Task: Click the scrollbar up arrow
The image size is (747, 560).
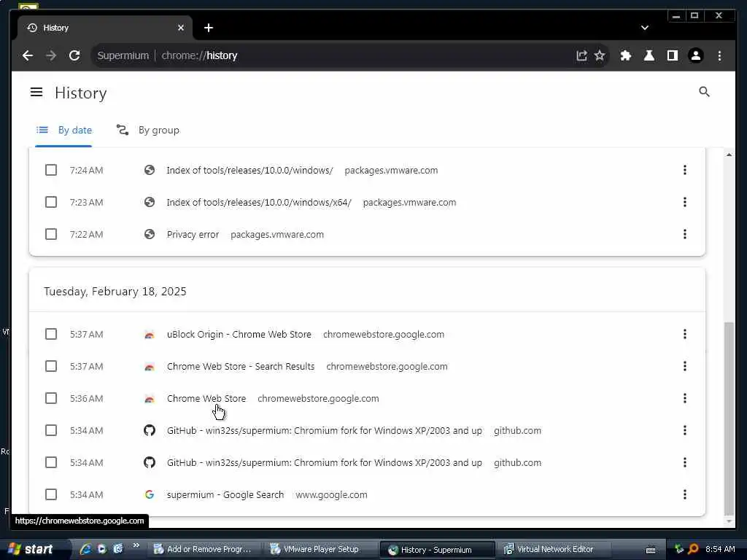Action: pyautogui.click(x=729, y=155)
